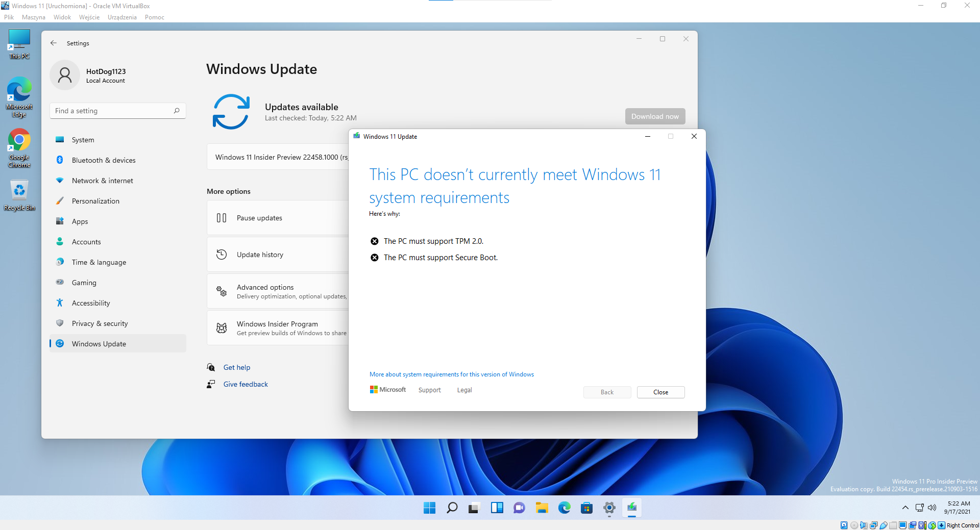The height and width of the screenshot is (530, 980).
Task: Open taskbar Search
Action: (452, 508)
